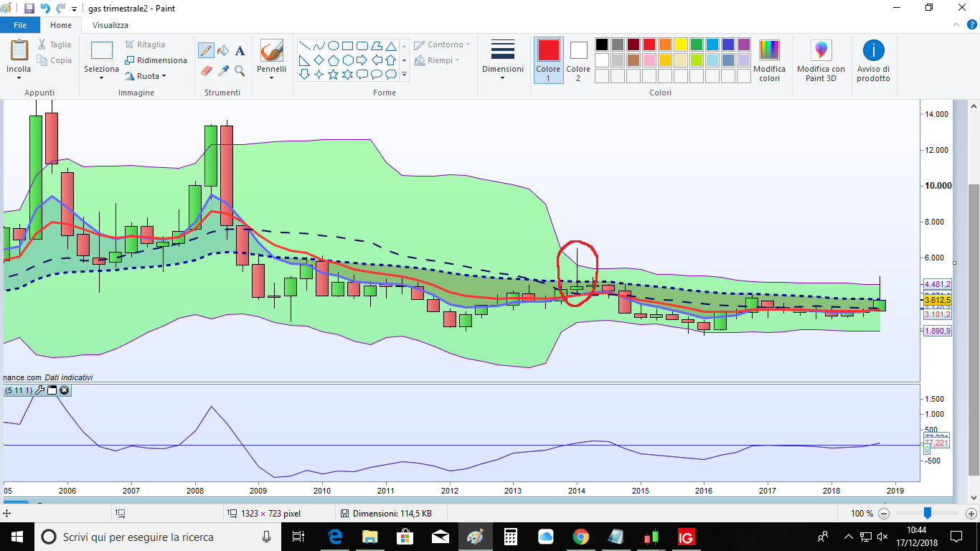Click the Taglia scissors button
This screenshot has height=551, width=980.
tap(55, 44)
